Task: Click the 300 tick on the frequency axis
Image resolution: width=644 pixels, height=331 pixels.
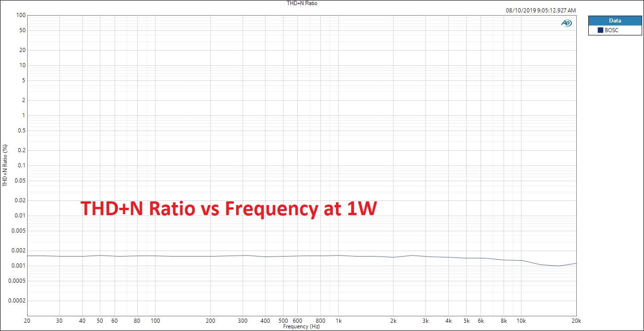Action: point(243,321)
